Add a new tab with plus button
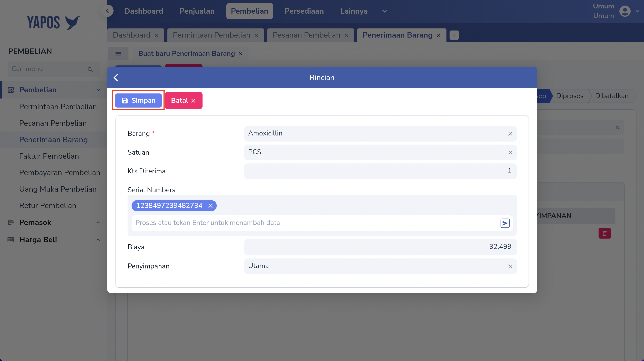Viewport: 644px width, 361px height. [x=454, y=35]
